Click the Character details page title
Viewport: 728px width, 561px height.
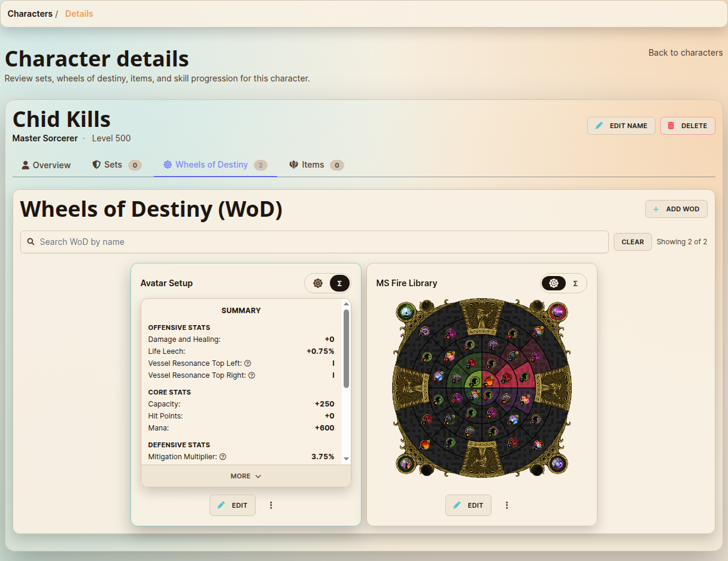96,59
